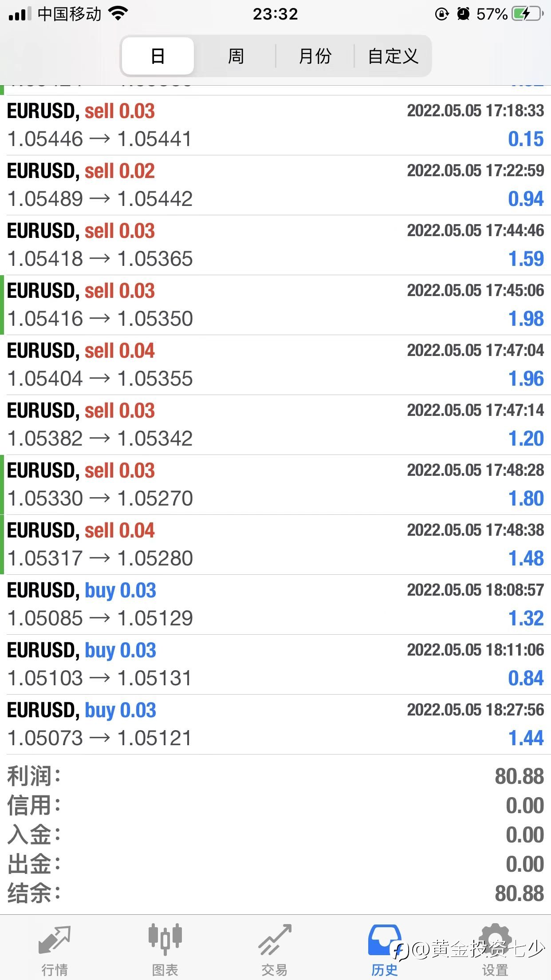The width and height of the screenshot is (551, 980).
Task: Tap the 利润 profit total 80.88
Action: [519, 776]
